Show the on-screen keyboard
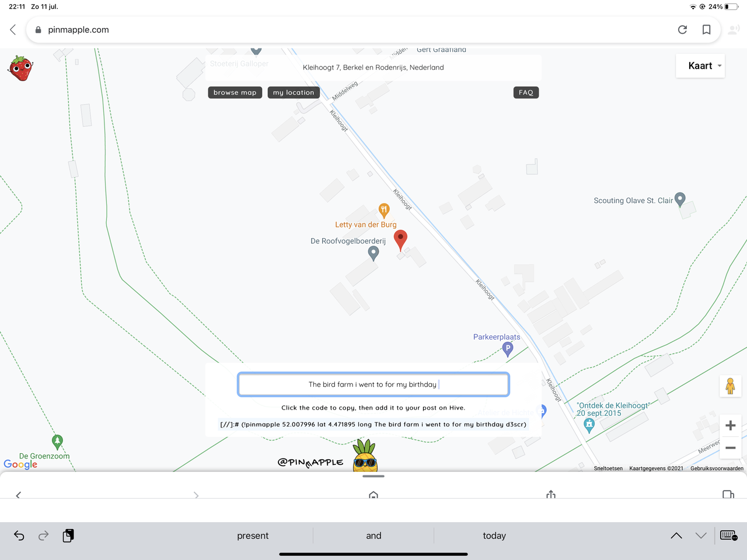 click(x=729, y=535)
